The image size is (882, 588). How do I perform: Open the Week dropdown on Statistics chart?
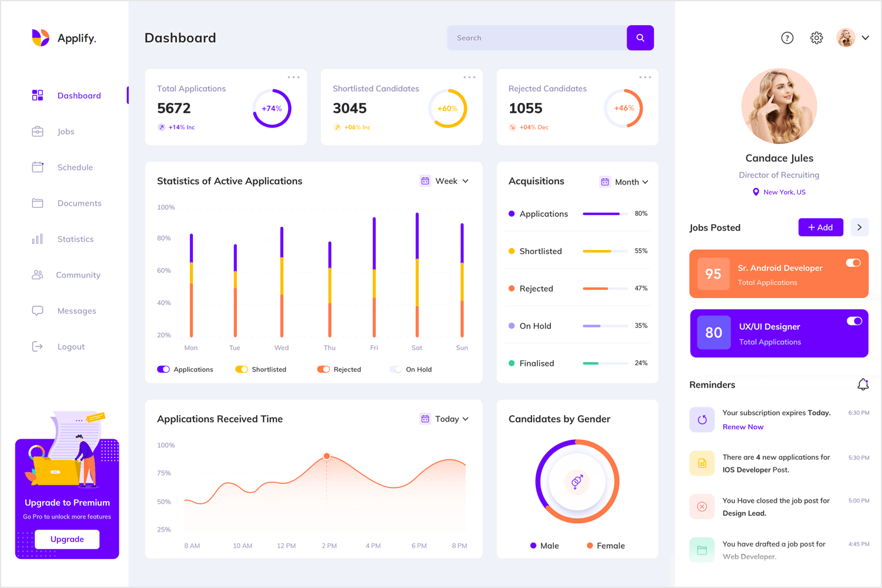(445, 181)
